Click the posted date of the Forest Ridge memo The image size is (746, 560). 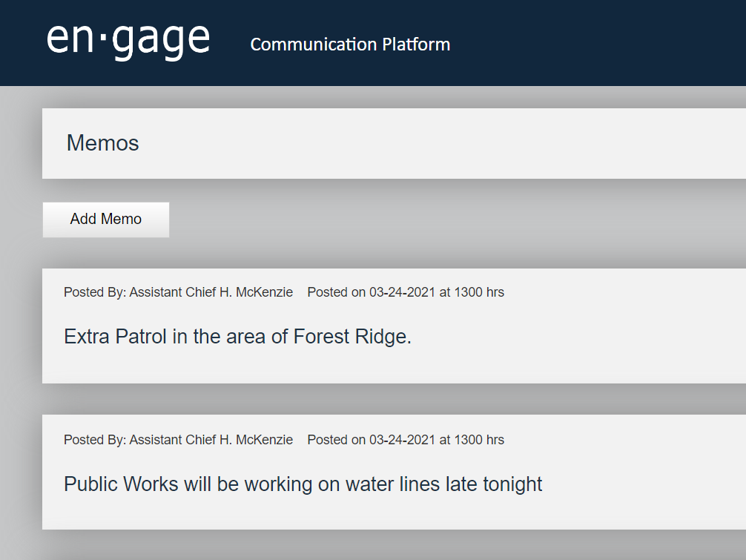point(403,292)
